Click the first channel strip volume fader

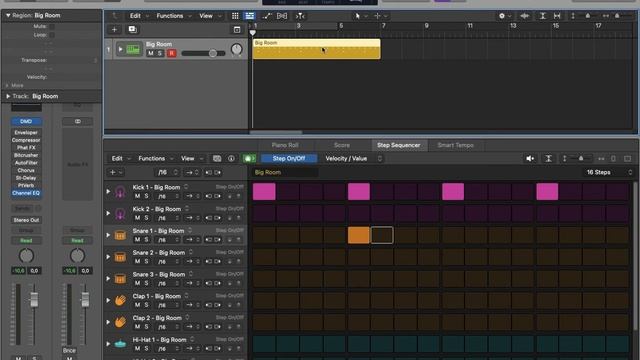[34, 300]
